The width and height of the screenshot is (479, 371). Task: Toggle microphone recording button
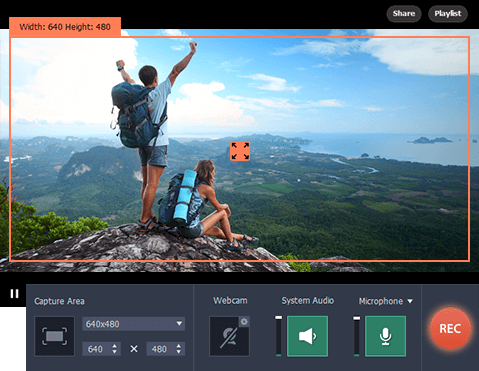pyautogui.click(x=386, y=336)
